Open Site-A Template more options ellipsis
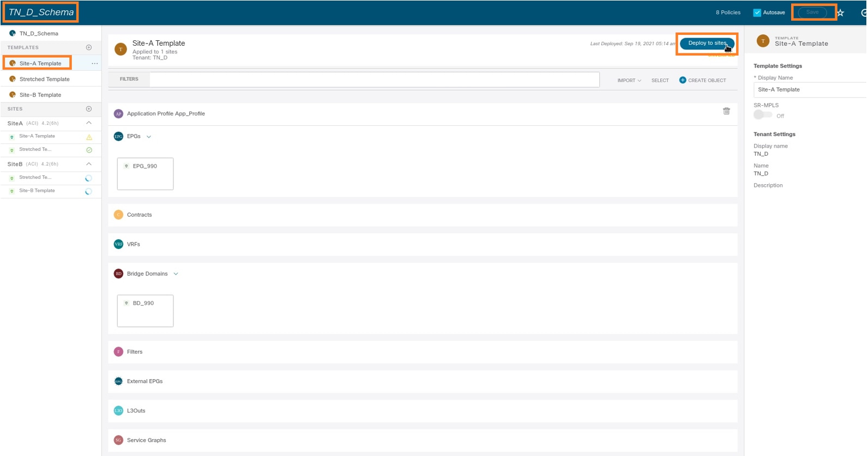This screenshot has width=868, height=456. pyautogui.click(x=95, y=64)
